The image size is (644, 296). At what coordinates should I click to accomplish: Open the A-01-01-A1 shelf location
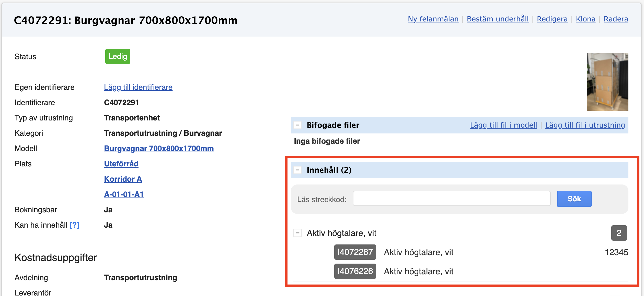pyautogui.click(x=124, y=194)
